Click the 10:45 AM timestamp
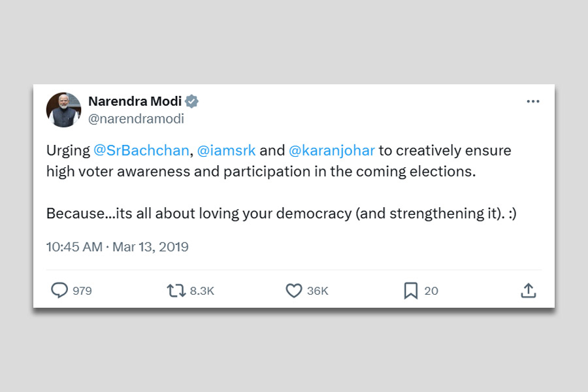This screenshot has height=392, width=588. [x=74, y=247]
